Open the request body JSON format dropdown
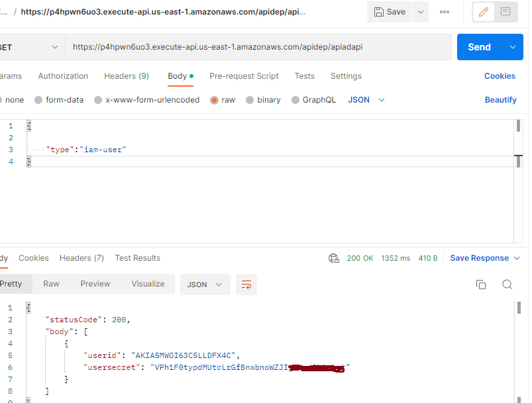Screen dimensions: 532x403 pos(366,100)
